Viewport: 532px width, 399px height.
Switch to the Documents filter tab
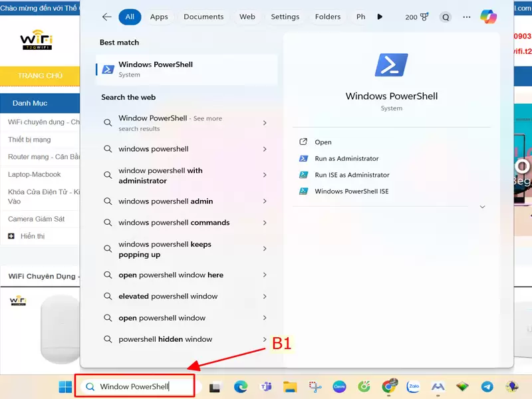click(203, 17)
